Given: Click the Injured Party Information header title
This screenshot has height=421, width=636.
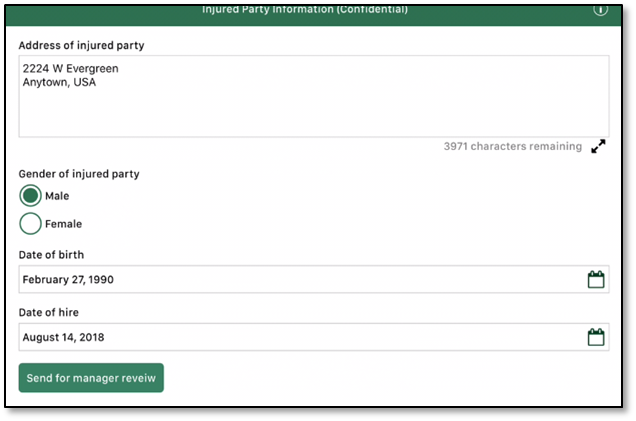Looking at the screenshot, I should pos(305,9).
